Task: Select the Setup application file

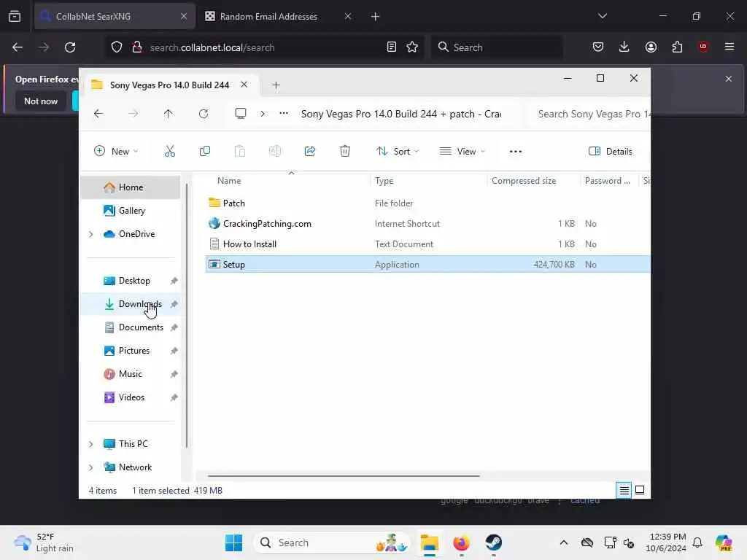Action: point(427,264)
